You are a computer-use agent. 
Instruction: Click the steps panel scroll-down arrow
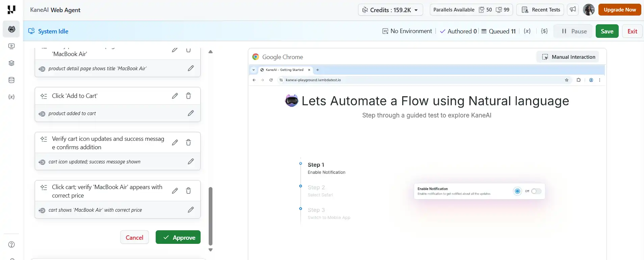tap(210, 250)
